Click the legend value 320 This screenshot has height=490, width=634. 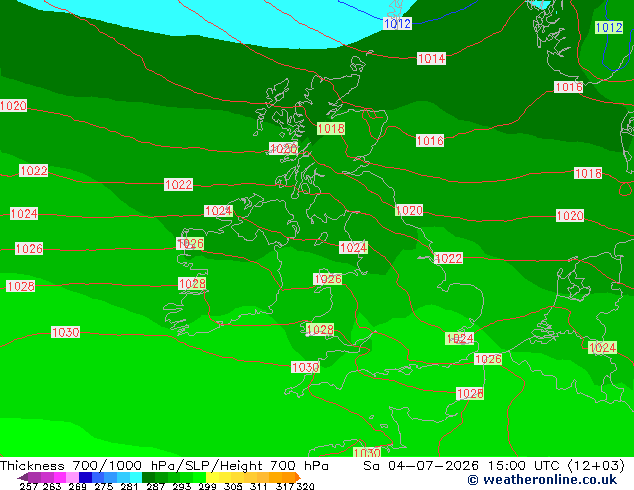[x=306, y=486]
